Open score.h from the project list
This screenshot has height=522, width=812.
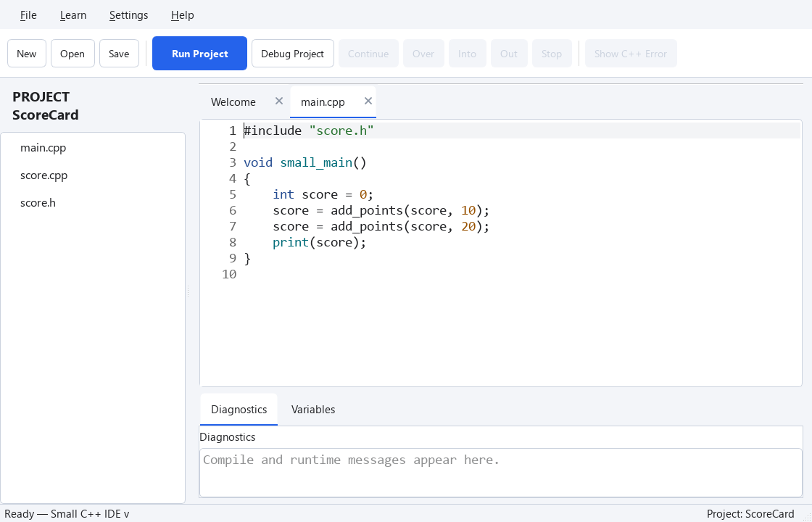pyautogui.click(x=93, y=202)
